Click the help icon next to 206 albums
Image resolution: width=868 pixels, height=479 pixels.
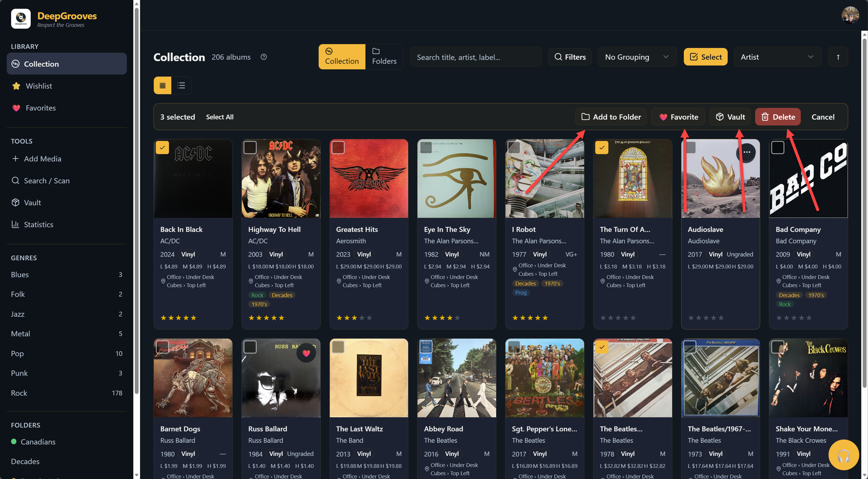click(263, 57)
